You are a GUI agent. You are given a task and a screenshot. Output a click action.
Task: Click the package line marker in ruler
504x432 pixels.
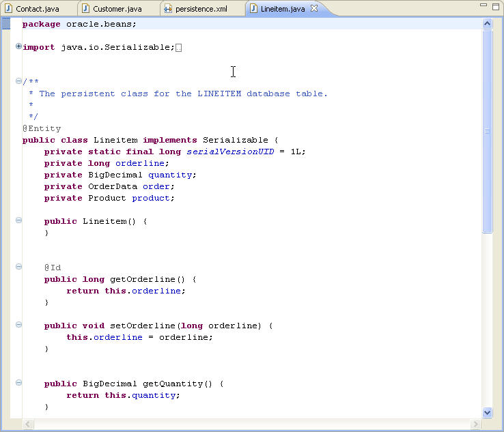point(5,24)
